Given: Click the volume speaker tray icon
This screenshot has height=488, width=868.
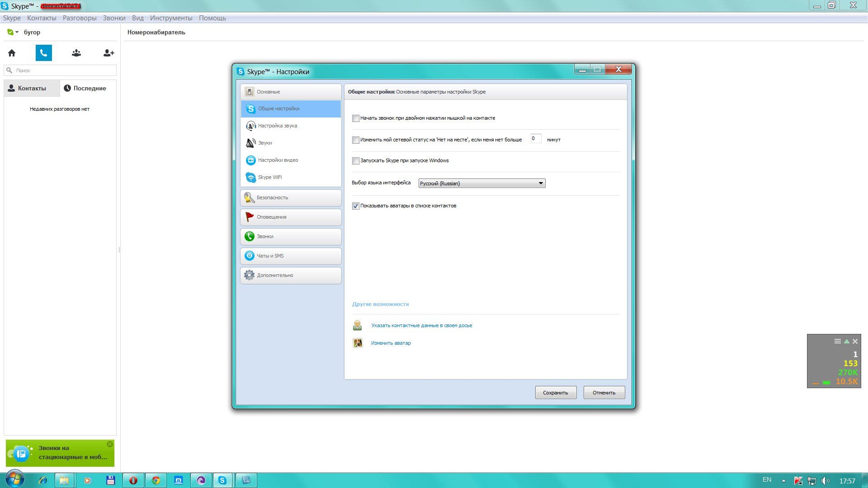Looking at the screenshot, I should tap(826, 481).
